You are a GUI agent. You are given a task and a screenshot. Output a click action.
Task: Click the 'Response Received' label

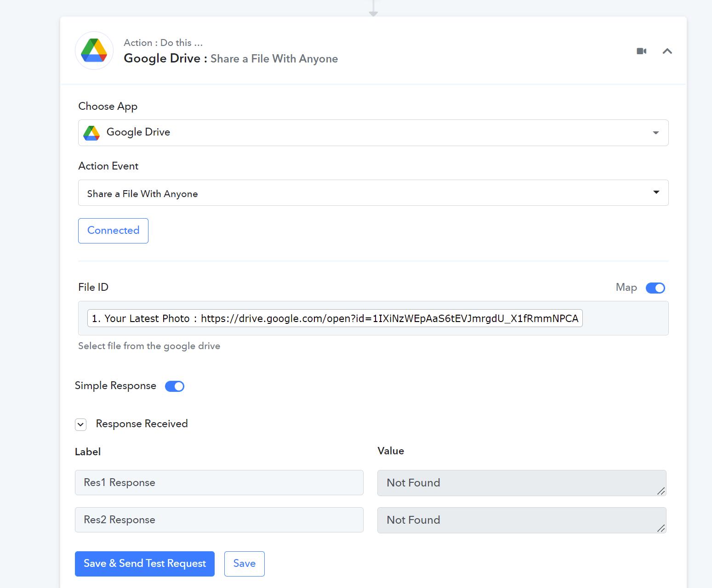tap(142, 424)
